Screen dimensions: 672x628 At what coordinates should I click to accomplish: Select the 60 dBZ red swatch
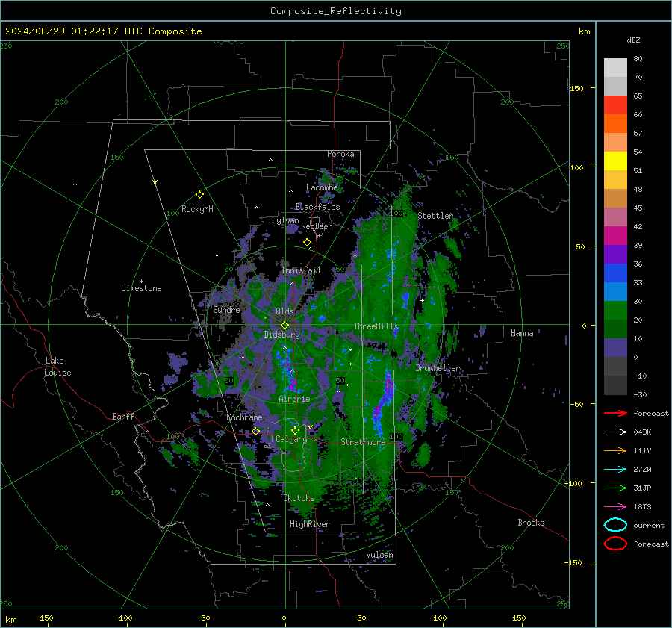click(615, 105)
